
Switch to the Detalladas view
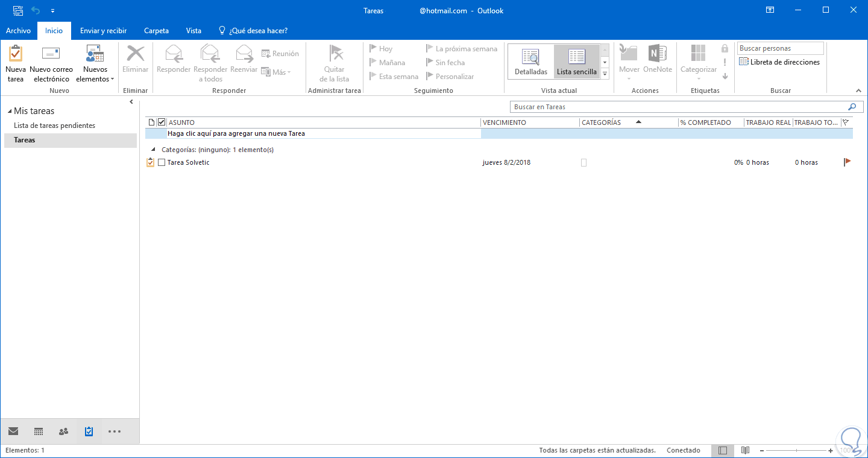click(x=531, y=62)
